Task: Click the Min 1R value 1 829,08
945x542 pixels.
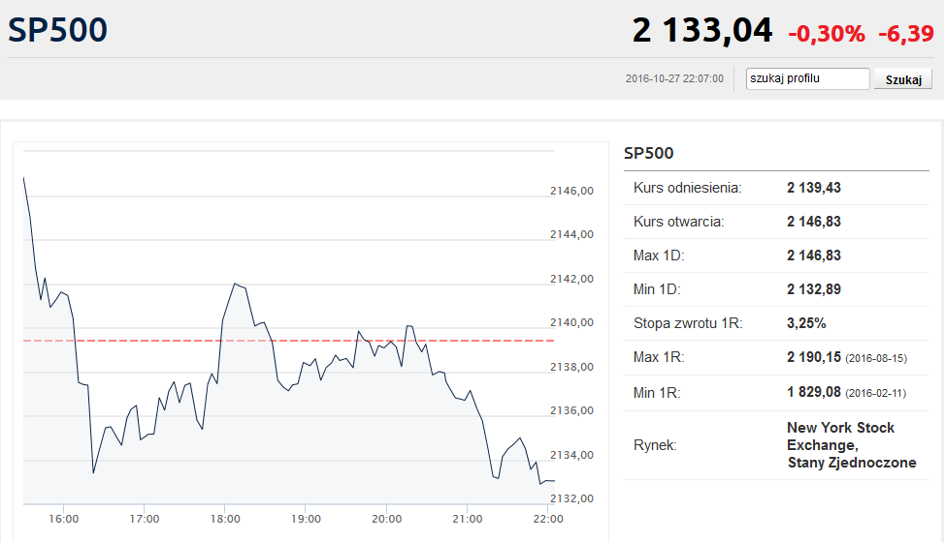Action: tap(814, 392)
